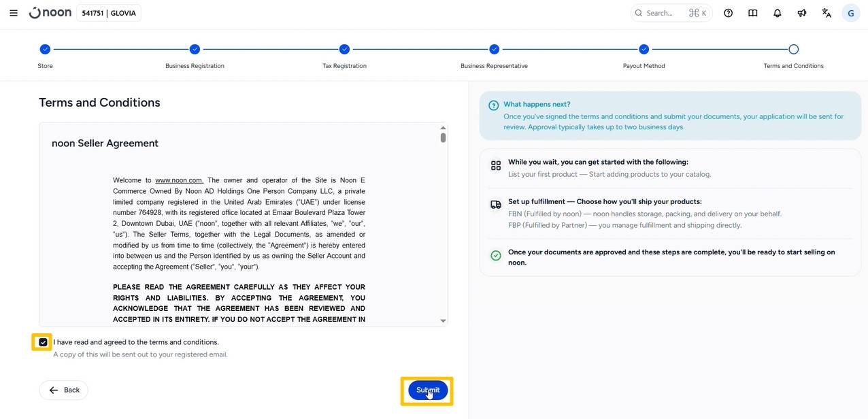The width and height of the screenshot is (868, 419).
Task: Select the 541751 | GLOVIA store selector
Action: point(109,13)
